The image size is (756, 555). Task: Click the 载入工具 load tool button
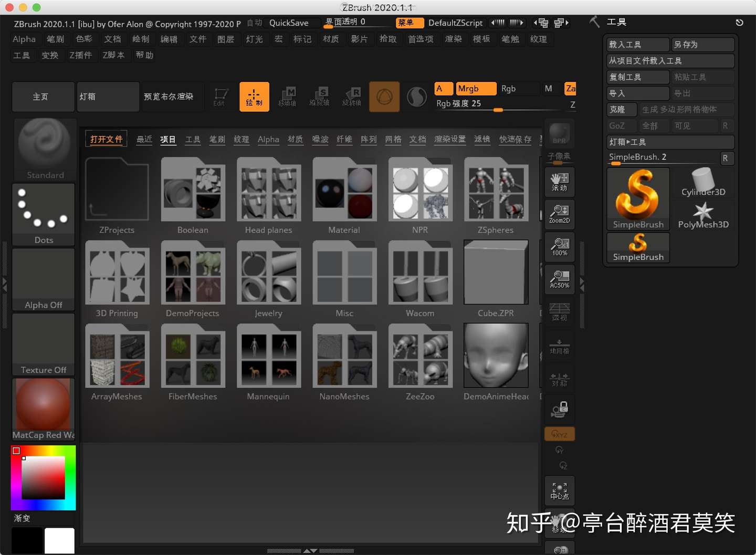pos(638,45)
